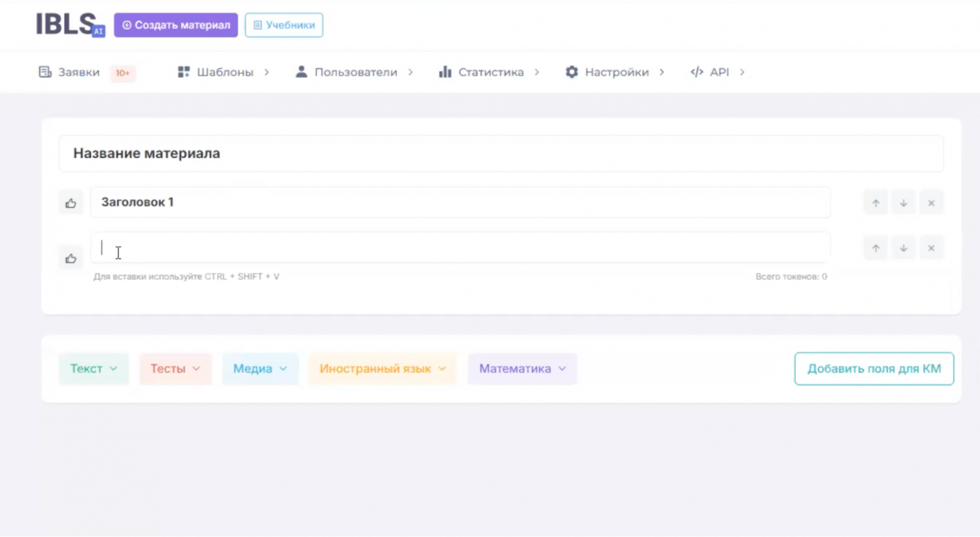Click the Настройки gear icon

coord(572,72)
